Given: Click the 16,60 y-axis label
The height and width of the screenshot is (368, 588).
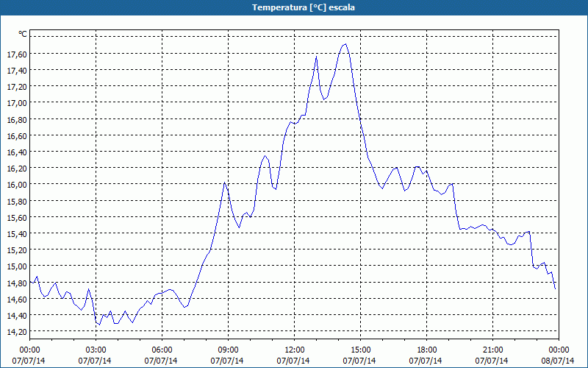Looking at the screenshot, I should click(x=17, y=136).
